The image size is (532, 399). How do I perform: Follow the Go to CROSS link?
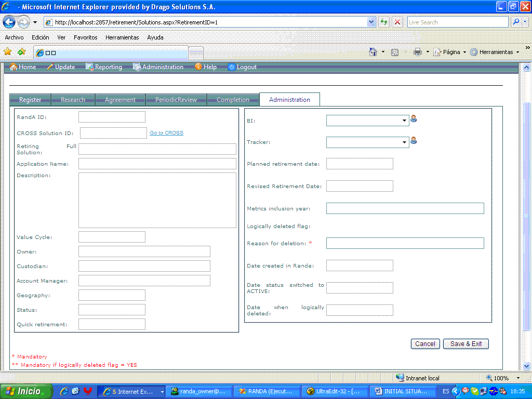pyautogui.click(x=167, y=132)
